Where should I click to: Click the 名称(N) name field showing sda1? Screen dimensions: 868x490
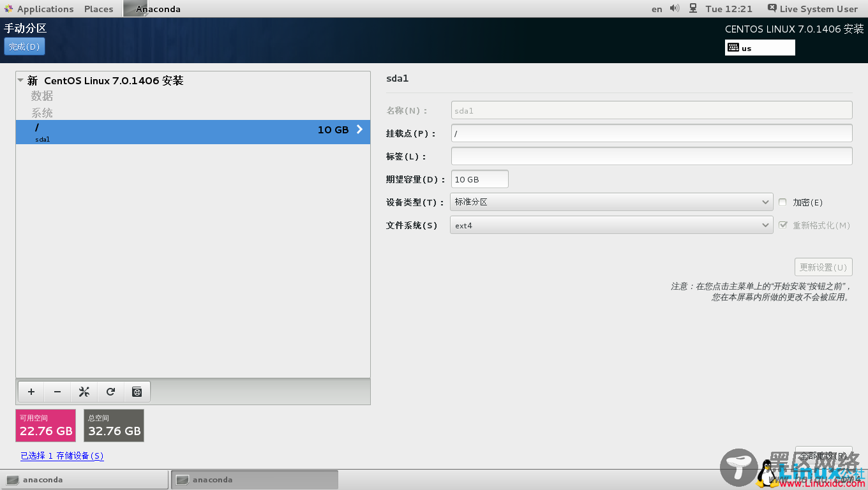[652, 110]
